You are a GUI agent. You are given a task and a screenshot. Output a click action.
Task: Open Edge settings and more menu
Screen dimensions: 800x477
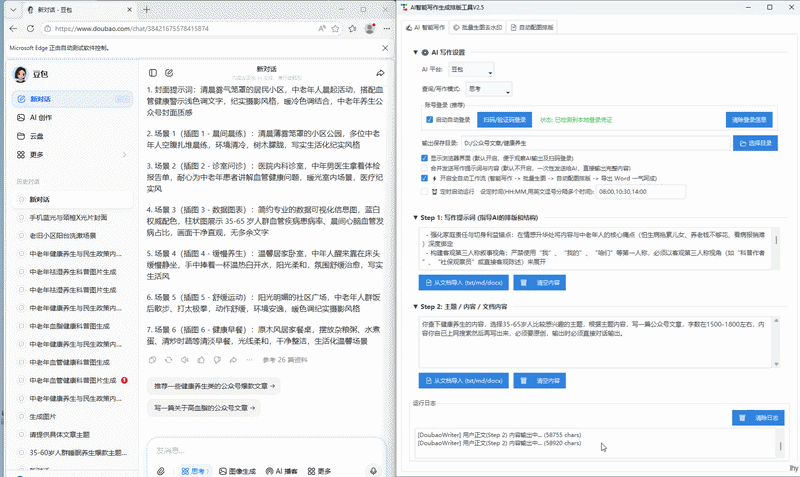click(387, 29)
